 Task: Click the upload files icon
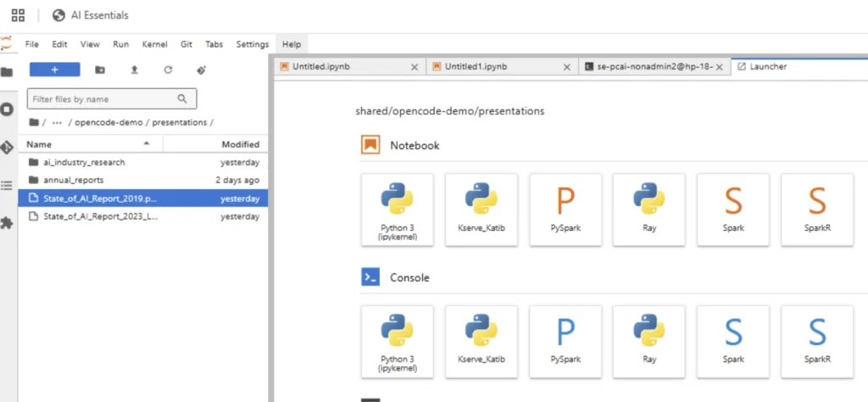click(x=134, y=70)
